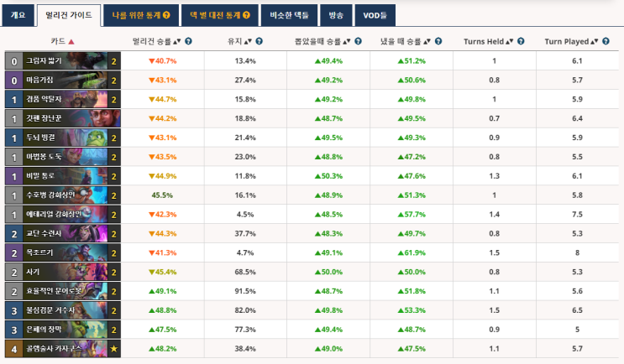624x364 pixels.
Task: Open the 목조르기 card tile
Action: tap(63, 252)
